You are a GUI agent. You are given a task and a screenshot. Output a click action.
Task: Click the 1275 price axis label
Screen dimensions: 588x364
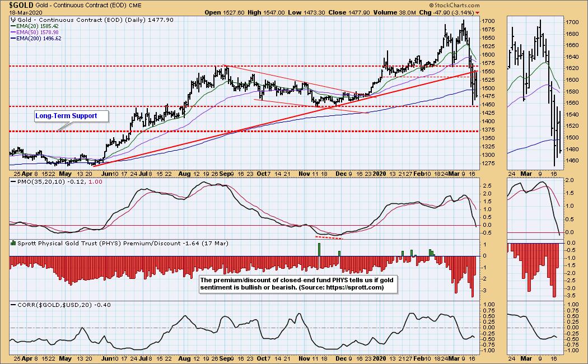click(x=488, y=164)
